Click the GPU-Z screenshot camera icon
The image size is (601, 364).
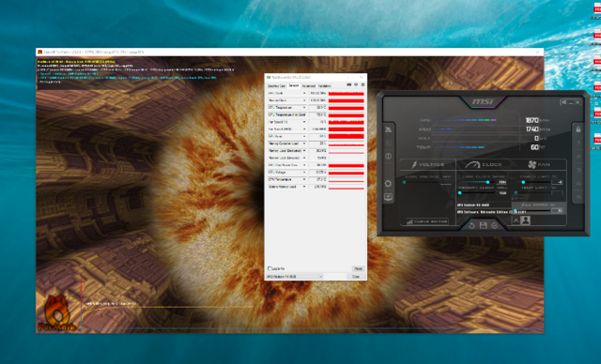349,85
